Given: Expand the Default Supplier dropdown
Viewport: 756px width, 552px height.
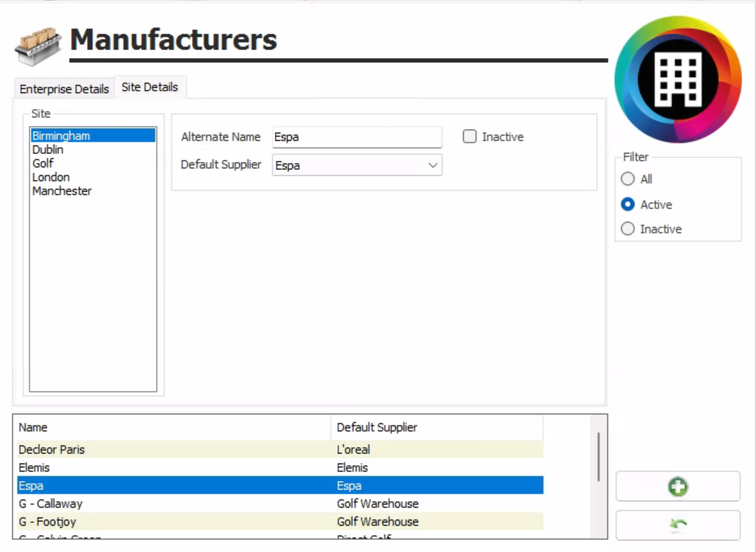Looking at the screenshot, I should pyautogui.click(x=433, y=165).
